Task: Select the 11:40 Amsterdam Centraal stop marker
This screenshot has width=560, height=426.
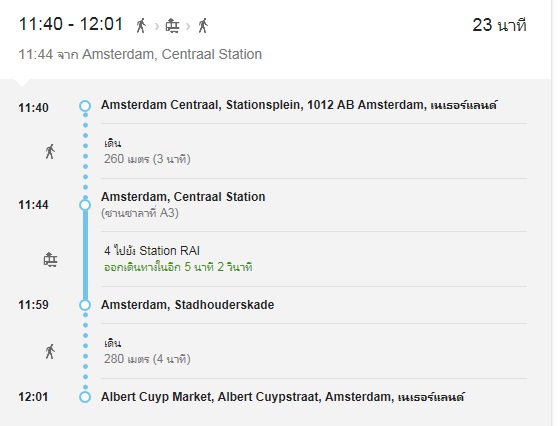Action: click(85, 106)
